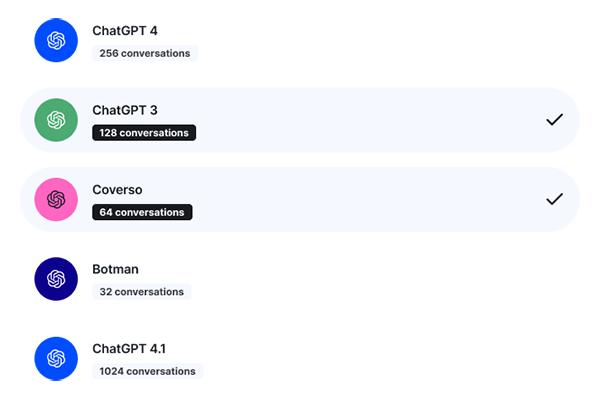Click the 256 conversations badge

click(x=145, y=53)
